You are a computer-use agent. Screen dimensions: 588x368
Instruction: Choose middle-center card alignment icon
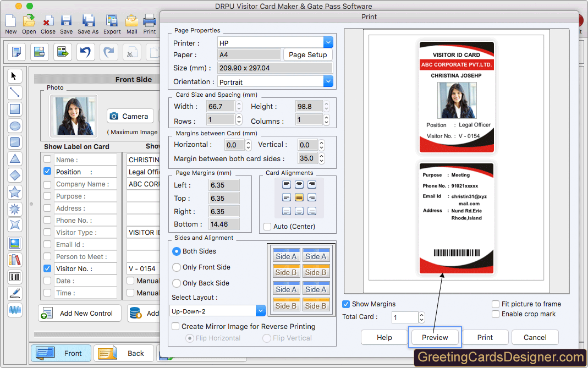299,197
